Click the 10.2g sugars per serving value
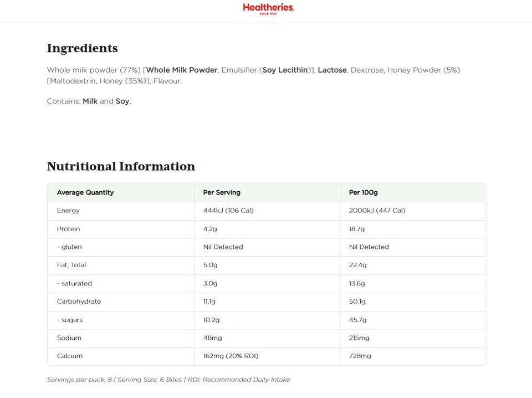Screen dimensions: 532x398 (212, 320)
